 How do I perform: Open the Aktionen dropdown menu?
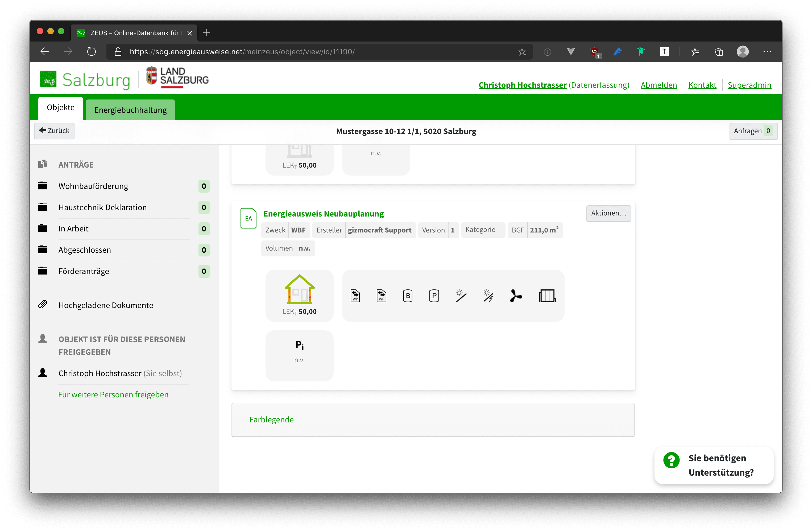(x=608, y=213)
